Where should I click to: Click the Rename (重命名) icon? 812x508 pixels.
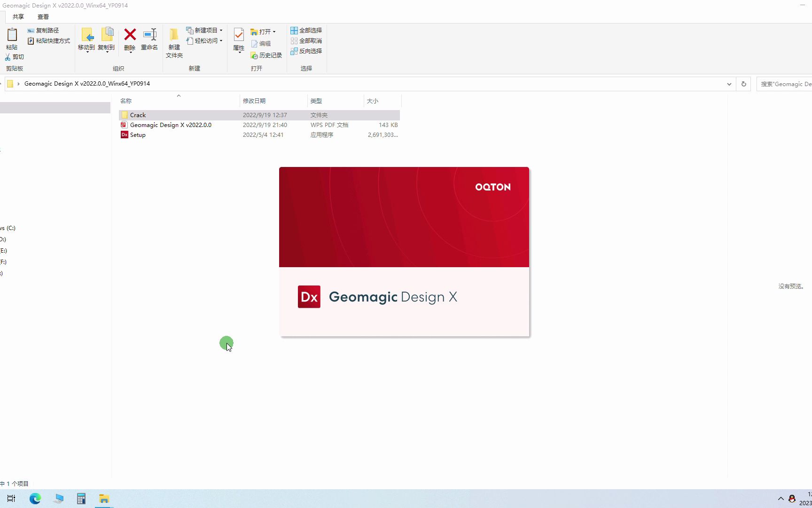click(149, 34)
